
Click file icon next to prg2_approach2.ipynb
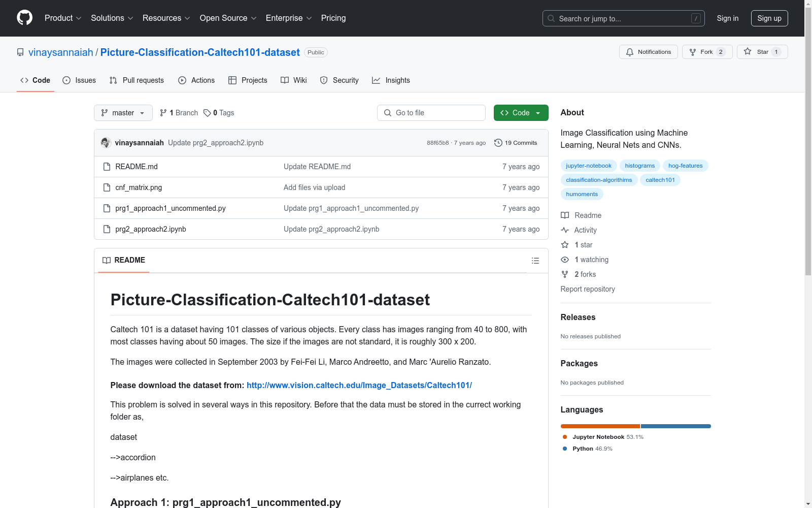pos(107,229)
